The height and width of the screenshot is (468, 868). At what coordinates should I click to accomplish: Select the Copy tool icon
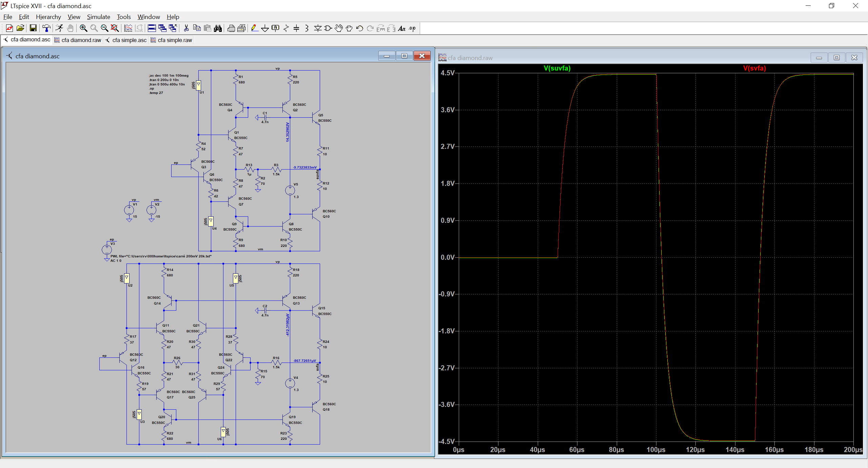click(x=197, y=28)
